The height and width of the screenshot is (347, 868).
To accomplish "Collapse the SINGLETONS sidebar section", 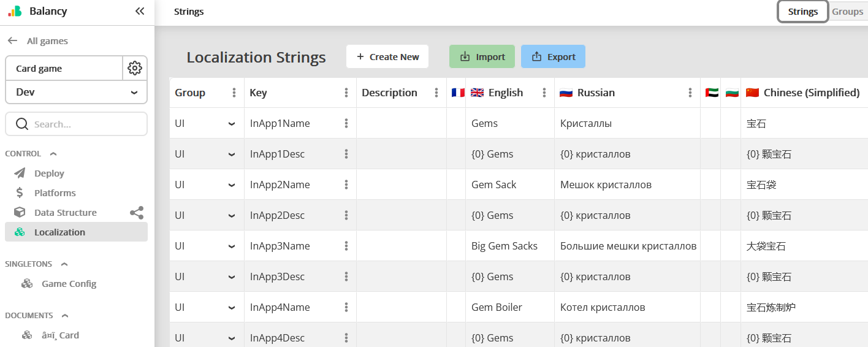I will (x=64, y=264).
